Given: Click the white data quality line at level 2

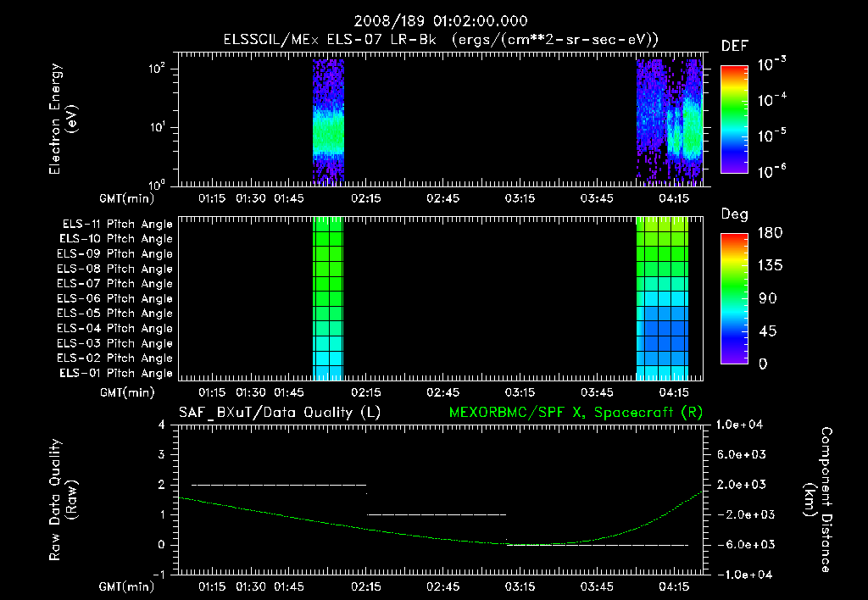Looking at the screenshot, I should (x=279, y=485).
